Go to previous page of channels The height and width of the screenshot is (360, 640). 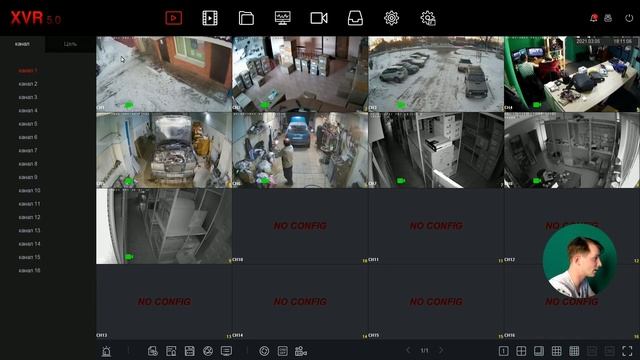click(408, 350)
